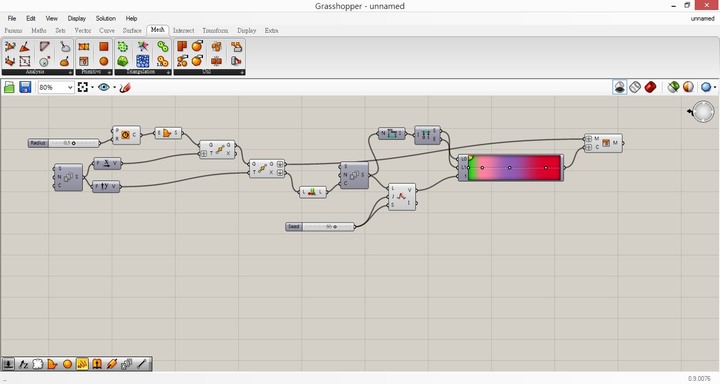Click the orange capsule icon in bottom toolbar
Image resolution: width=720 pixels, height=384 pixels.
pyautogui.click(x=112, y=364)
